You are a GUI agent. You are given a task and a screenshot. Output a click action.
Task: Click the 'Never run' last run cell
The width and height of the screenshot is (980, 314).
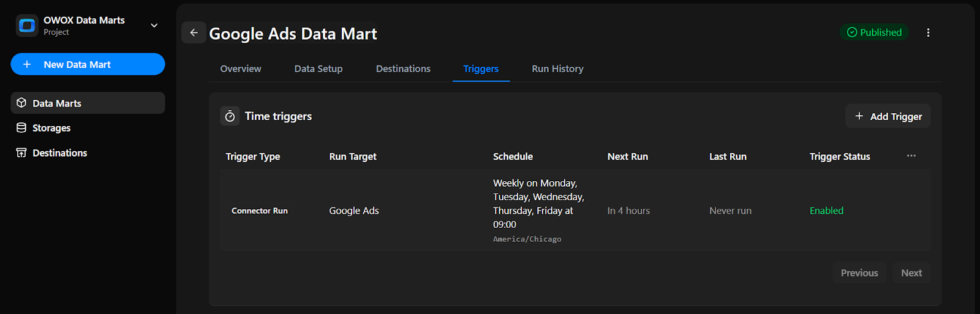click(730, 211)
